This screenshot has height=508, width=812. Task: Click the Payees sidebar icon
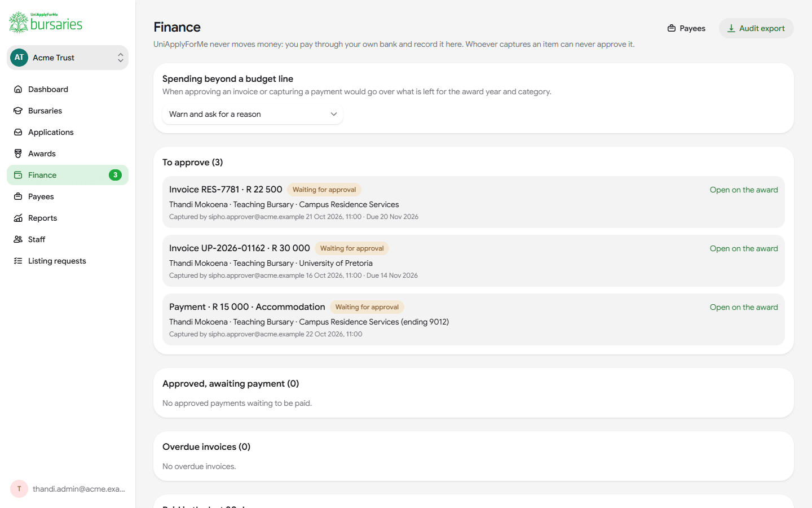pos(18,196)
